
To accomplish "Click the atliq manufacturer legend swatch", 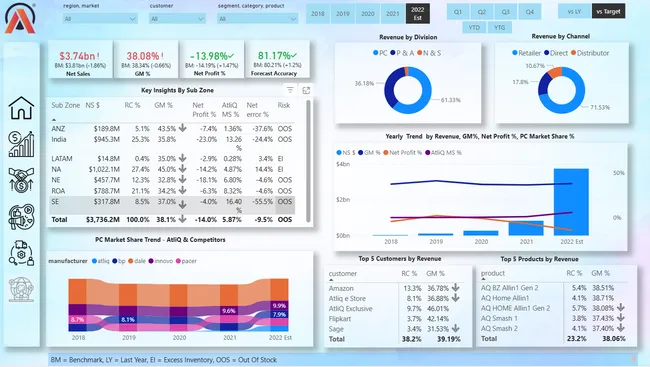I will tap(94, 261).
